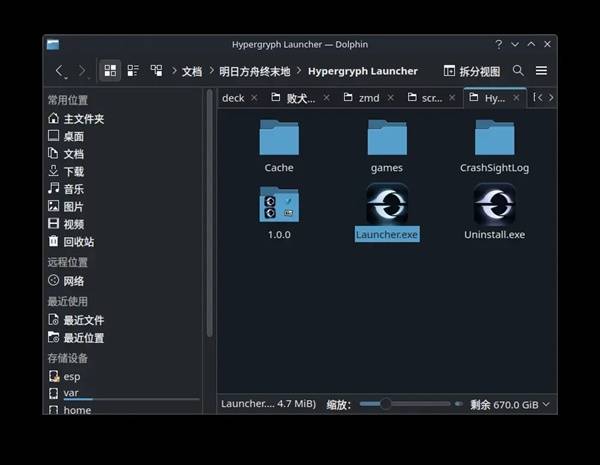The width and height of the screenshot is (600, 465).
Task: Close the deck tab
Action: (254, 98)
